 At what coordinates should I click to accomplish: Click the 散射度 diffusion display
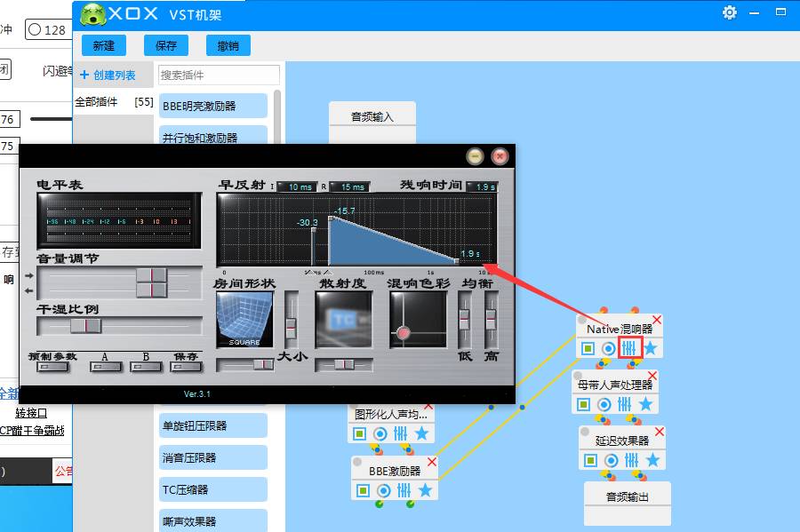point(344,320)
